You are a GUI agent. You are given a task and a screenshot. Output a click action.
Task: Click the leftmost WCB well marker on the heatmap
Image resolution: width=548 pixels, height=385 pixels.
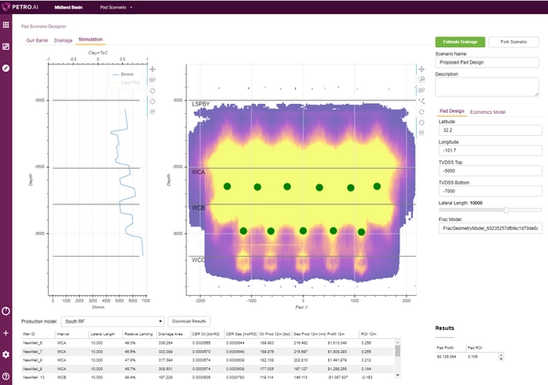(x=244, y=231)
